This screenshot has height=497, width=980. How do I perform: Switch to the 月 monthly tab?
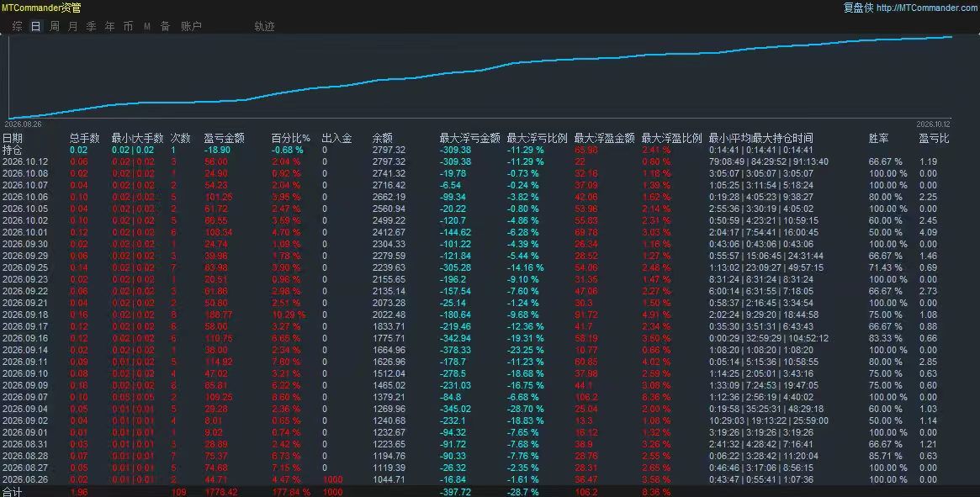coord(73,26)
